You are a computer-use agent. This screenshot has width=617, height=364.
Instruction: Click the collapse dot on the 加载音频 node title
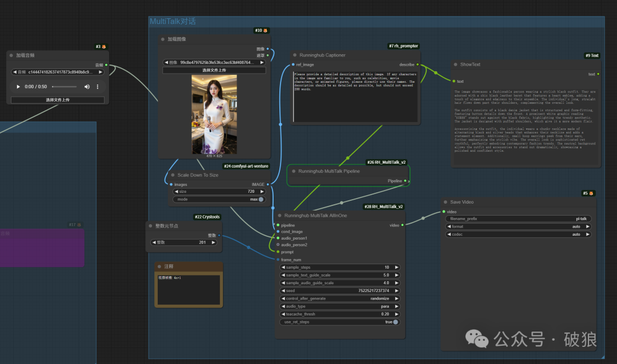(11, 55)
